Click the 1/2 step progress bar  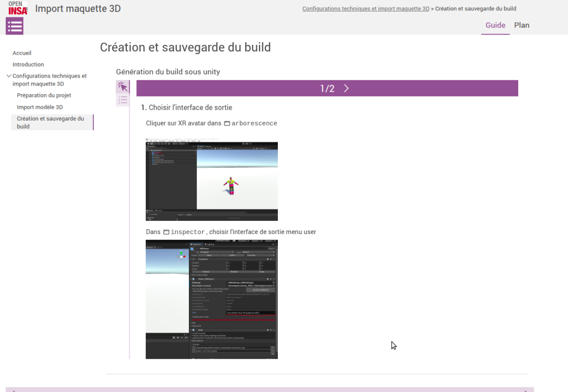coord(327,88)
